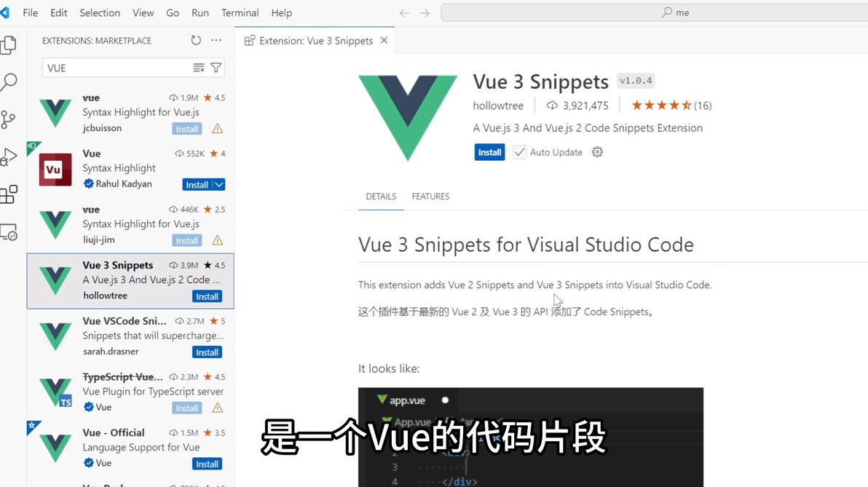Screen dimensions: 868x487
Task: Open the Search view in activity bar
Action: pos(8,82)
